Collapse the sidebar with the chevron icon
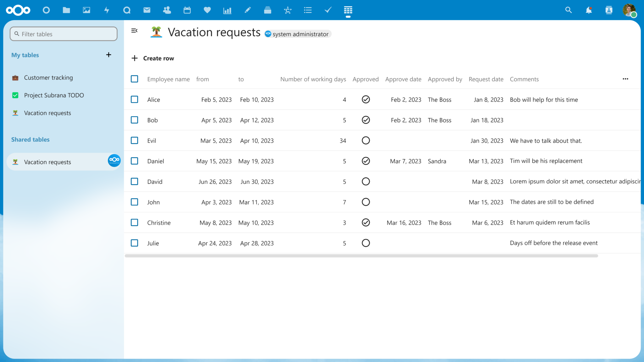This screenshot has height=362, width=644. click(x=135, y=31)
